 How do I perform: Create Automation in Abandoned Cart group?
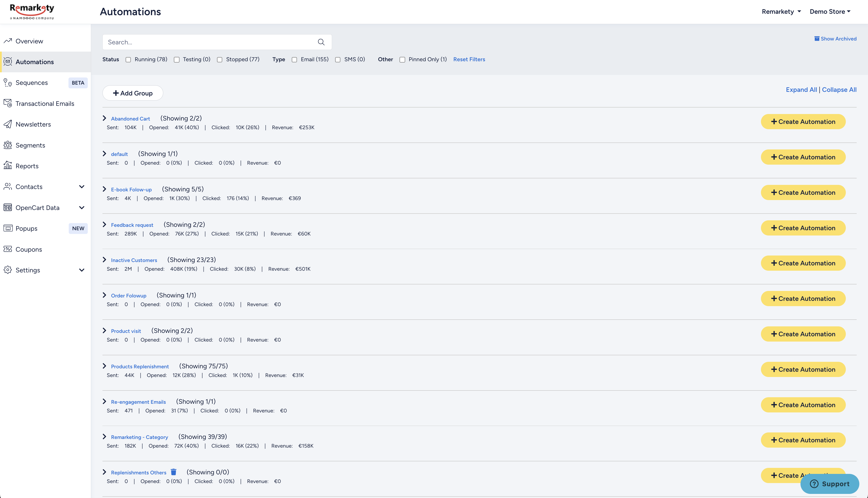point(803,122)
